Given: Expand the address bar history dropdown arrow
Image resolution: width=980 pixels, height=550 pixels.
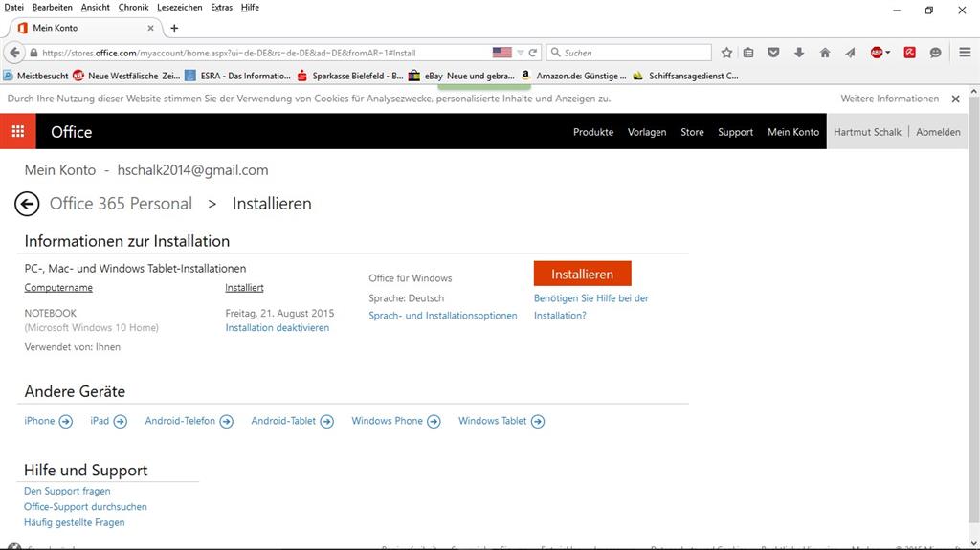Looking at the screenshot, I should (x=520, y=54).
